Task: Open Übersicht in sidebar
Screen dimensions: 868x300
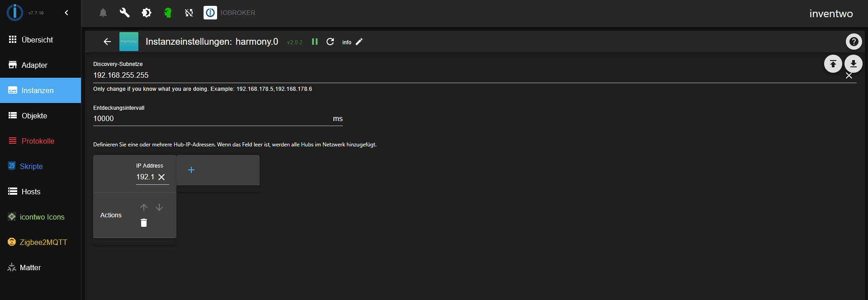Action: (x=41, y=40)
